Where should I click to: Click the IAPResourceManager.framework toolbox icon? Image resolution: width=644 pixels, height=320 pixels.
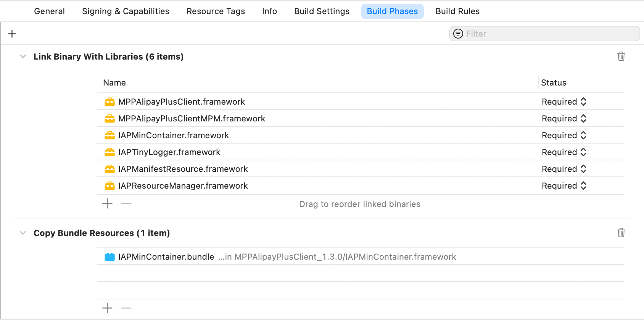(110, 186)
